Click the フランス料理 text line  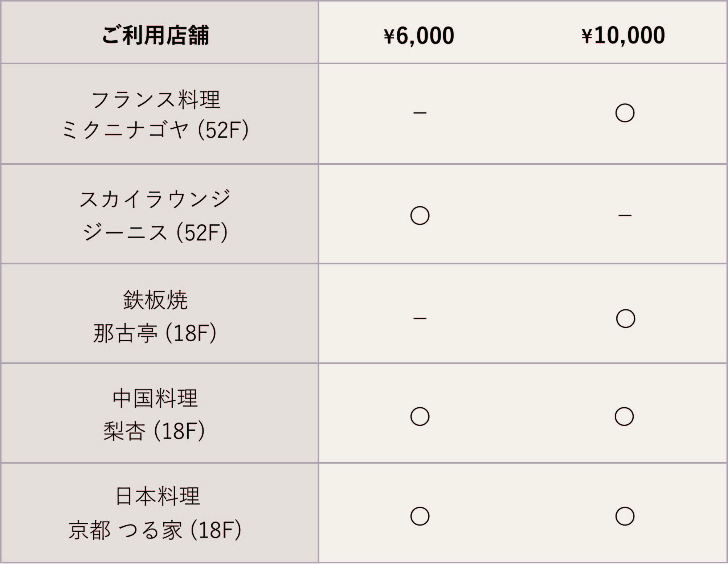coord(156,99)
